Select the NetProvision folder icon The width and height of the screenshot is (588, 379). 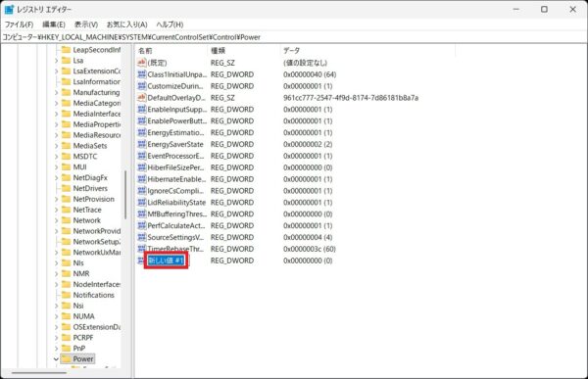(x=66, y=199)
